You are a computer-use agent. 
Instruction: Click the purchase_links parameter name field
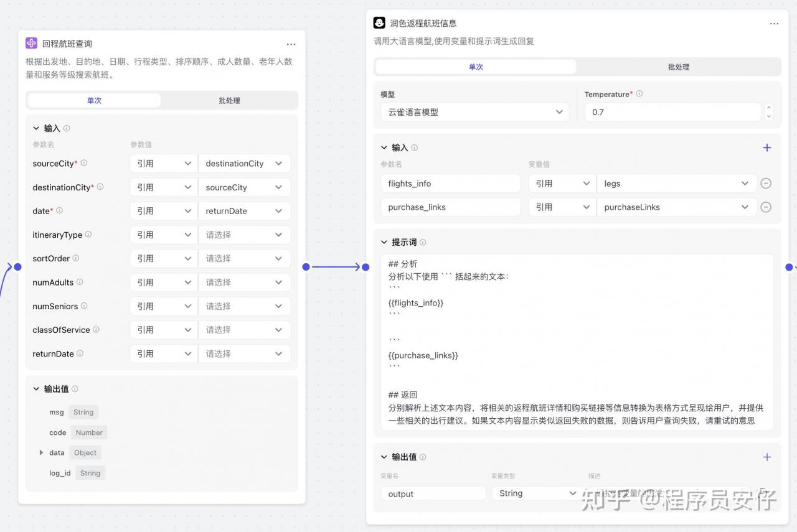click(x=451, y=207)
